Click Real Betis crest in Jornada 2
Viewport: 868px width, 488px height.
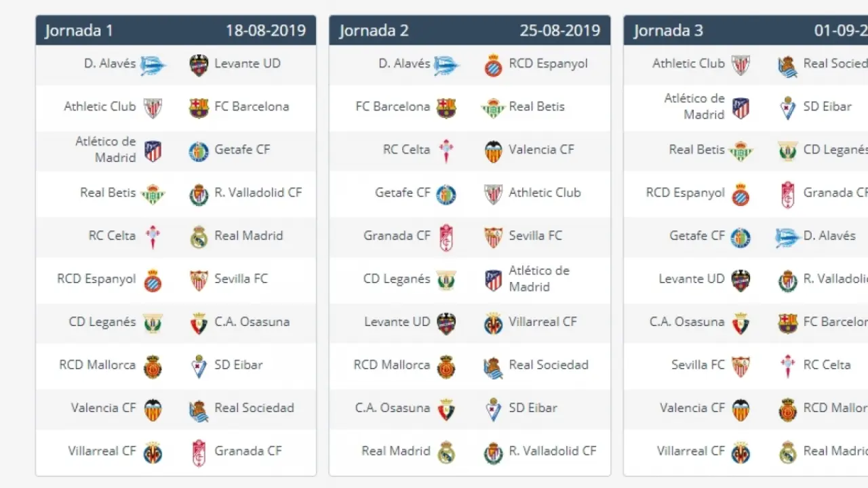(493, 108)
